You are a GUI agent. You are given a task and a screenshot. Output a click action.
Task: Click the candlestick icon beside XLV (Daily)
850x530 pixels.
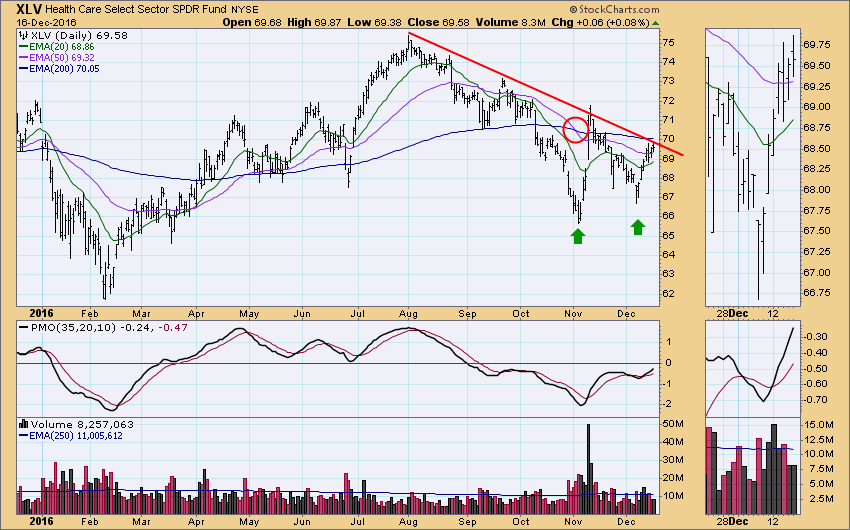tap(23, 36)
